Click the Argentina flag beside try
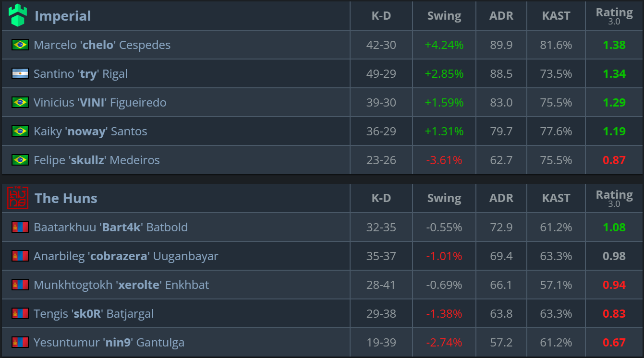 pos(20,74)
